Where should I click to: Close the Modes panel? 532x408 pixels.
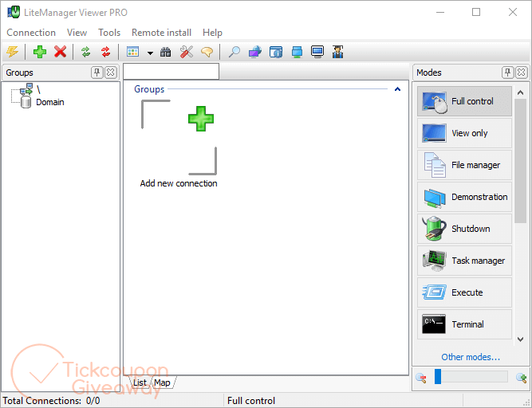click(x=522, y=73)
